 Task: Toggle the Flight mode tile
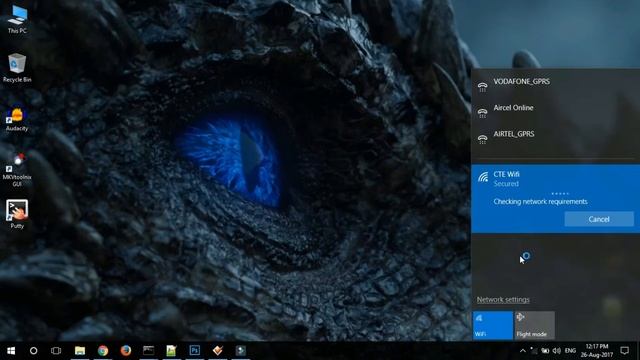click(534, 325)
